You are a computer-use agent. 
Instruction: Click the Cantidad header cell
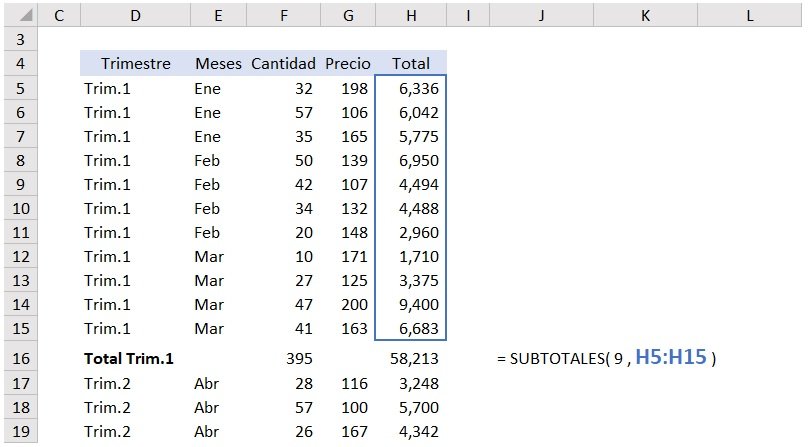(283, 64)
